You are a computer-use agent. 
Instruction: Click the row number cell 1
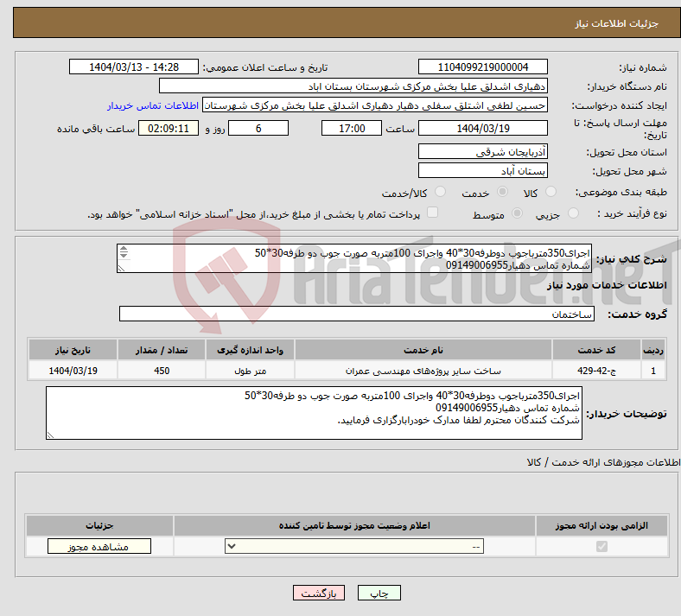point(653,371)
